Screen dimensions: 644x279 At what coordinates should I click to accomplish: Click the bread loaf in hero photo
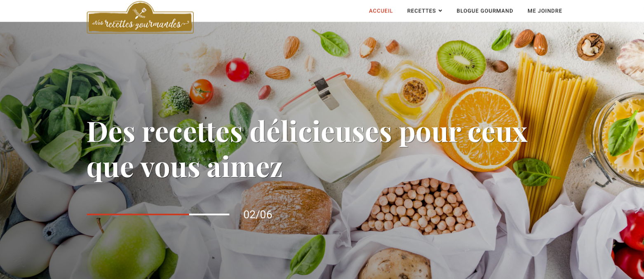click(285, 208)
